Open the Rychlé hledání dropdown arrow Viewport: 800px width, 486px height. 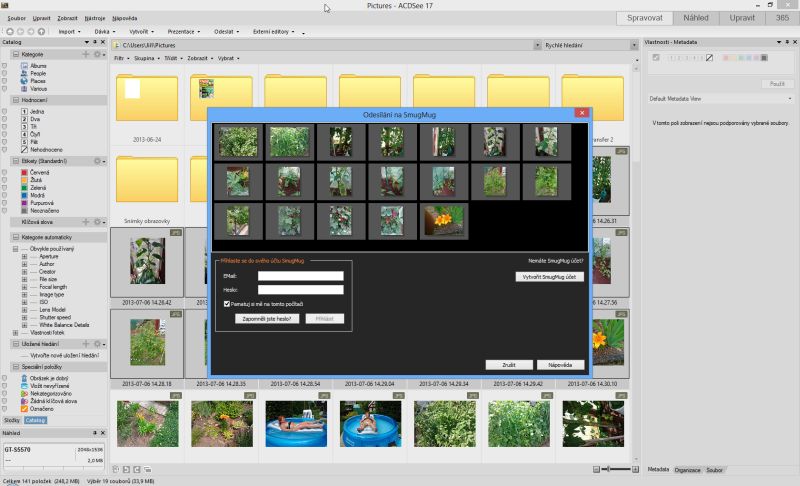point(634,45)
